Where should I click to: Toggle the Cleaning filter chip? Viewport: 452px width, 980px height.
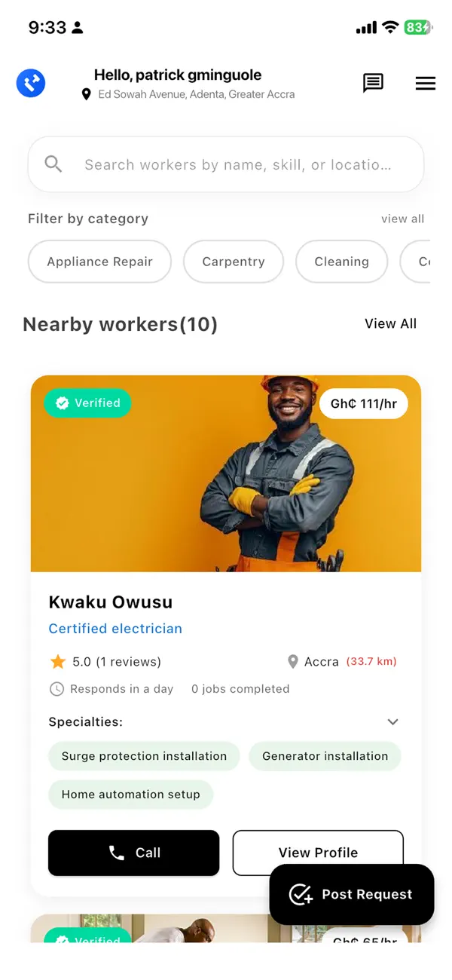click(x=341, y=262)
